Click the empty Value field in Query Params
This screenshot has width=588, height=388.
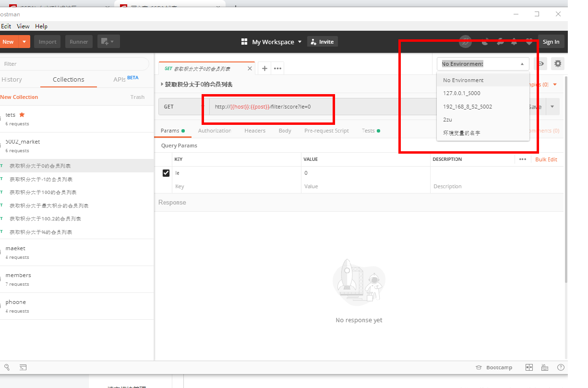366,186
